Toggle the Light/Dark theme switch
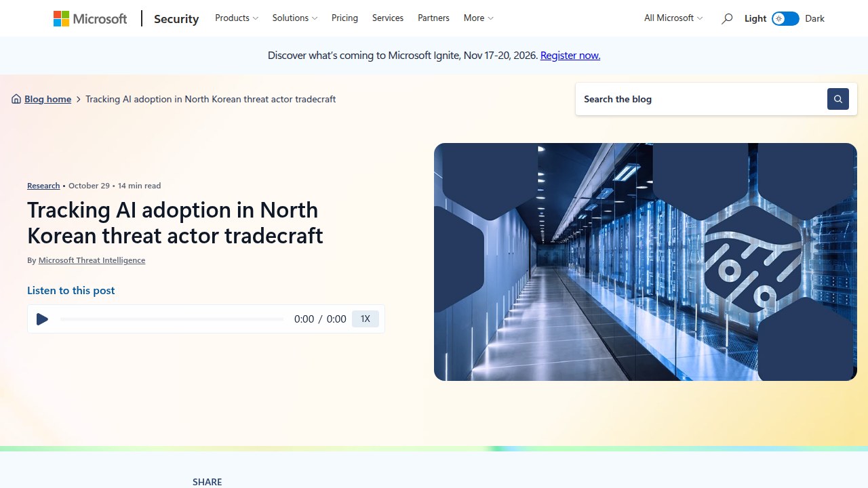Viewport: 868px width, 488px height. coord(785,19)
